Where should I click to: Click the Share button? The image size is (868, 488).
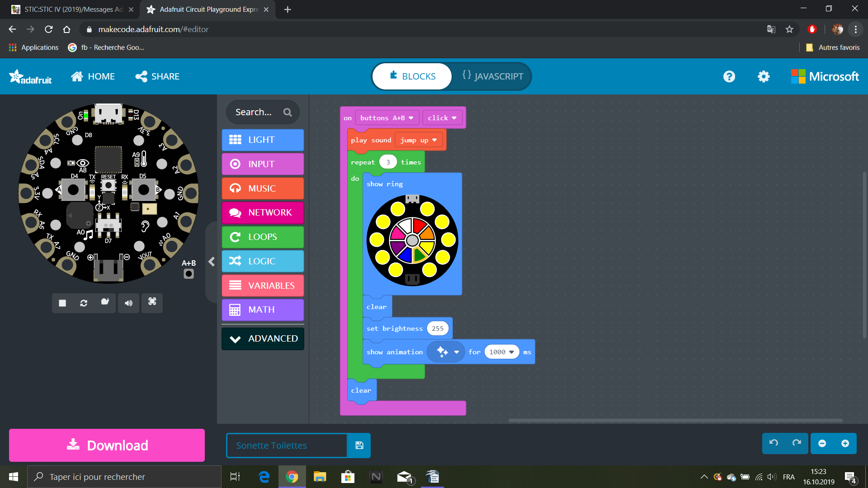158,76
